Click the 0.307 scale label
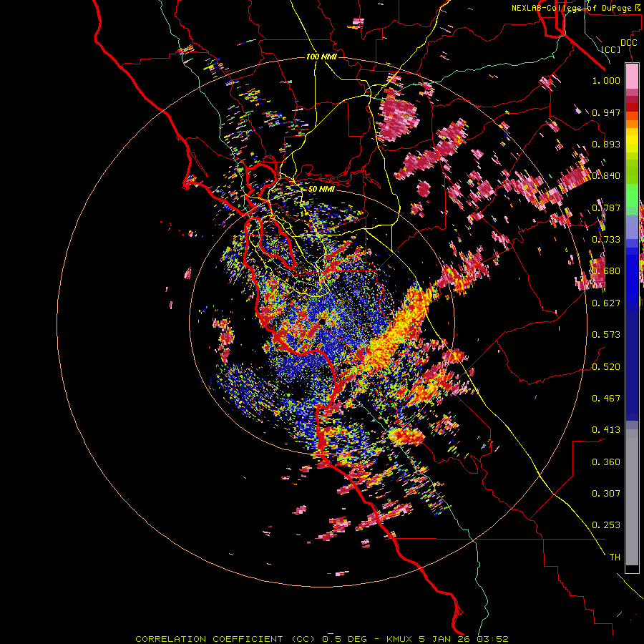Viewport: 644px width, 644px height. pos(606,494)
